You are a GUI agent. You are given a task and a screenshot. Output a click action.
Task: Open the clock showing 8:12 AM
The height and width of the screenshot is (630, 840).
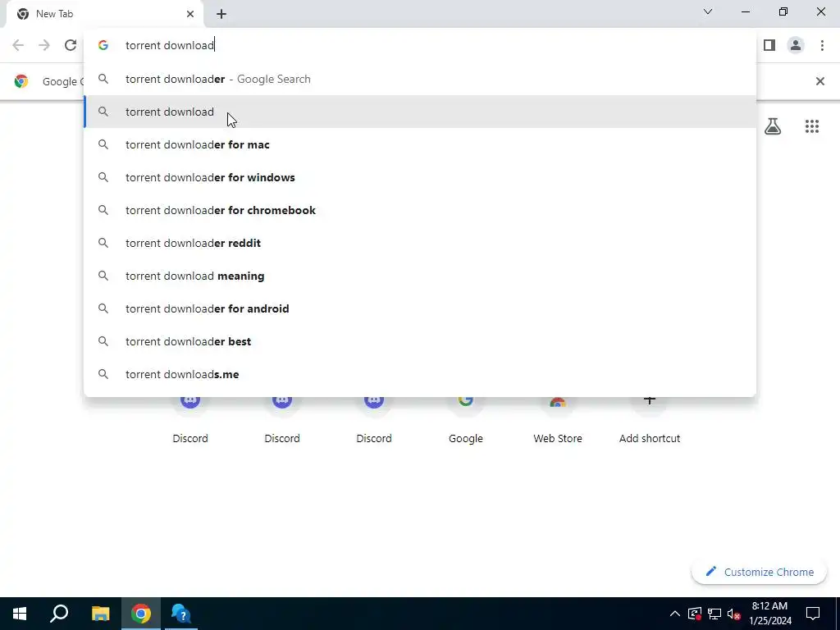[x=769, y=614]
